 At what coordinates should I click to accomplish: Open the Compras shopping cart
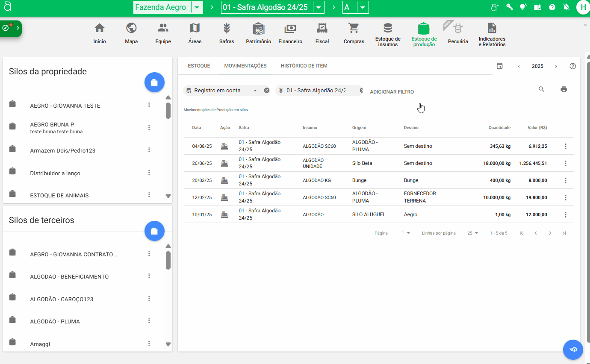tap(354, 29)
